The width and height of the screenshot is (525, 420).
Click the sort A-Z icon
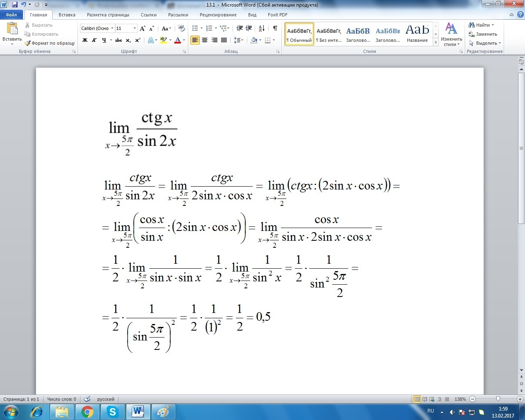pos(262,28)
